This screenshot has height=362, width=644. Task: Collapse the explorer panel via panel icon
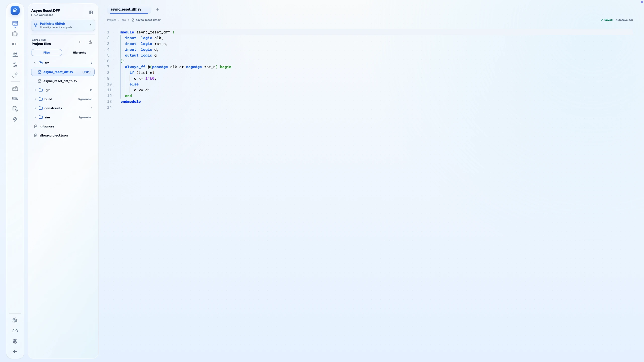click(x=91, y=12)
